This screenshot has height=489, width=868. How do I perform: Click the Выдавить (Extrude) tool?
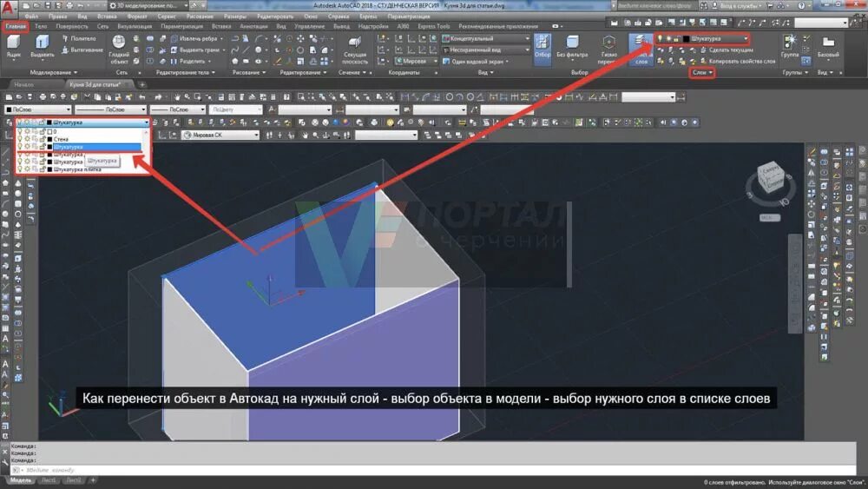tap(42, 47)
